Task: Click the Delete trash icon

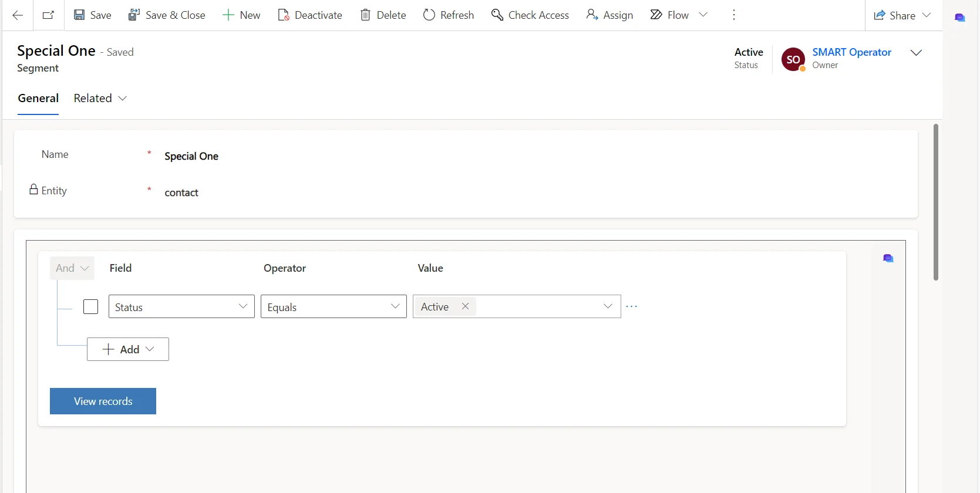Action: click(365, 15)
